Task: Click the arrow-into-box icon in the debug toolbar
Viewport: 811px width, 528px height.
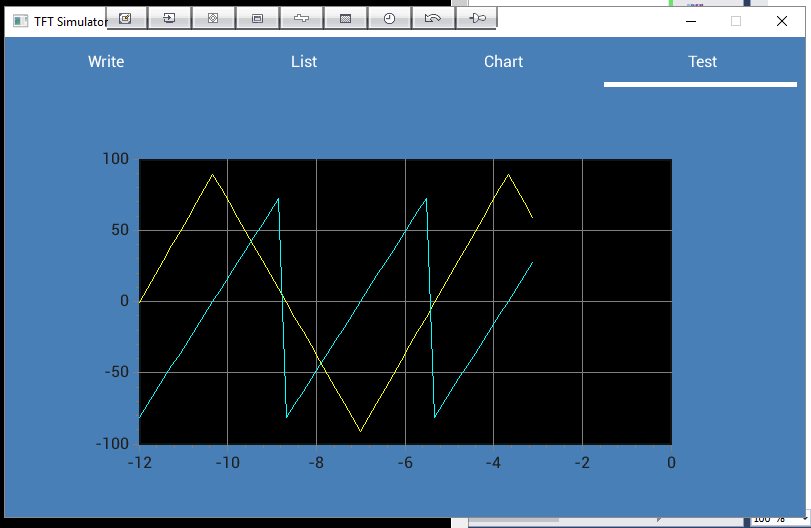Action: click(169, 19)
